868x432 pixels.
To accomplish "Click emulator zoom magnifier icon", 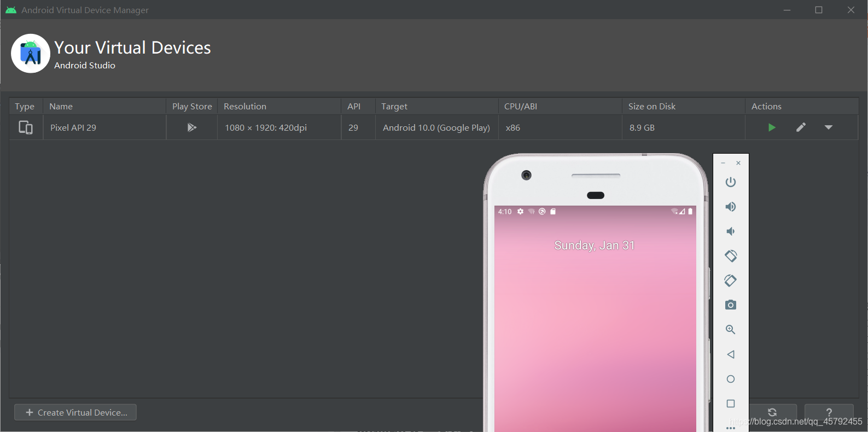I will 731,330.
